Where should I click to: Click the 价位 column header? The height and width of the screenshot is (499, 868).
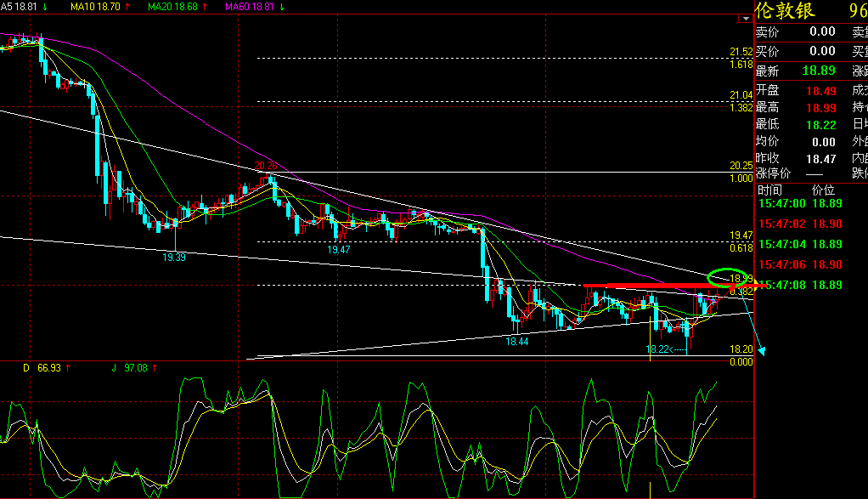(x=824, y=190)
